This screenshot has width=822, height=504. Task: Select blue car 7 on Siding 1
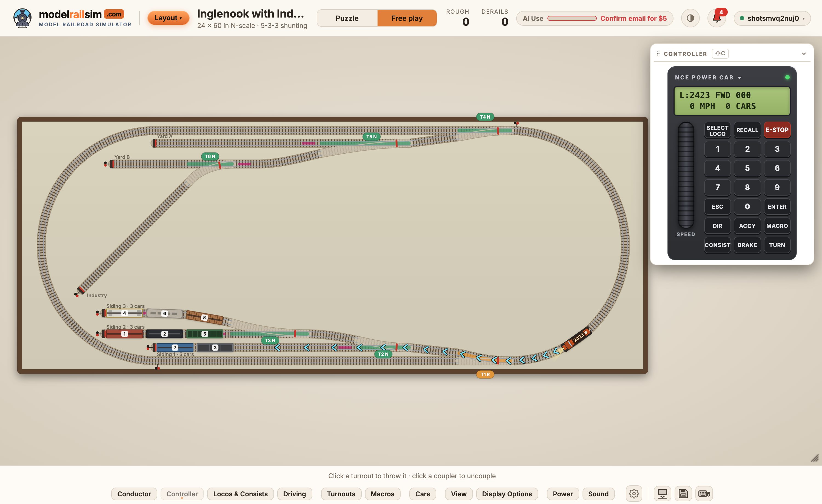[x=175, y=348]
